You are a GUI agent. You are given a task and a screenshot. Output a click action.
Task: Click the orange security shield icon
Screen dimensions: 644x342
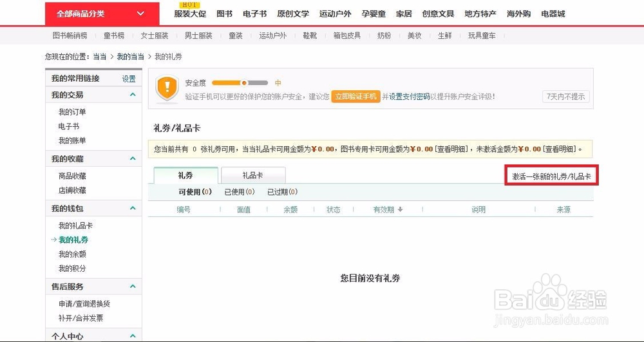(x=167, y=88)
